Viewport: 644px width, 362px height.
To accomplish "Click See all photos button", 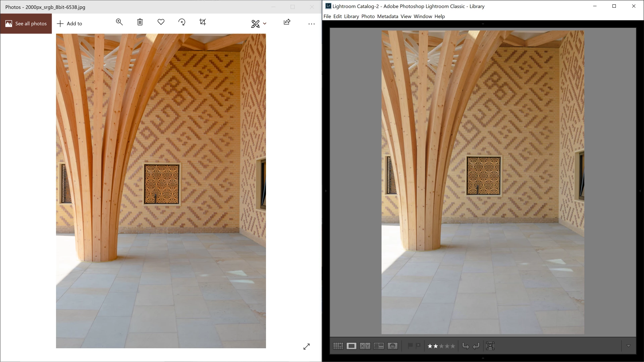I will [26, 23].
